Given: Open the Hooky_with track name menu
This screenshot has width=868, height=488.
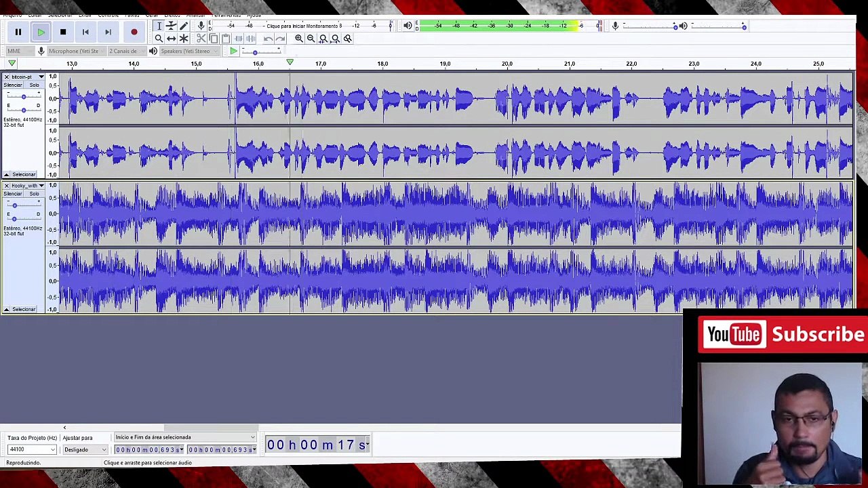Looking at the screenshot, I should point(27,186).
